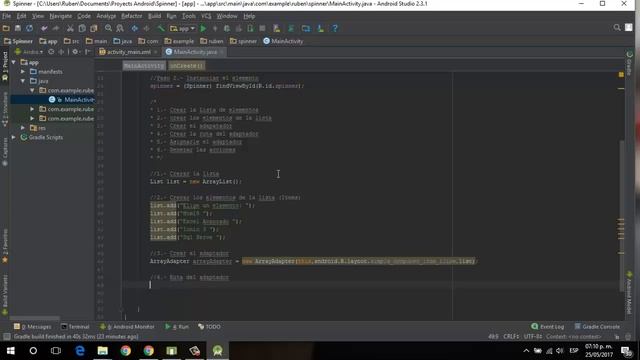The width and height of the screenshot is (640, 360).
Task: Click the Project panel horizontal scrollbar
Action: [35, 318]
